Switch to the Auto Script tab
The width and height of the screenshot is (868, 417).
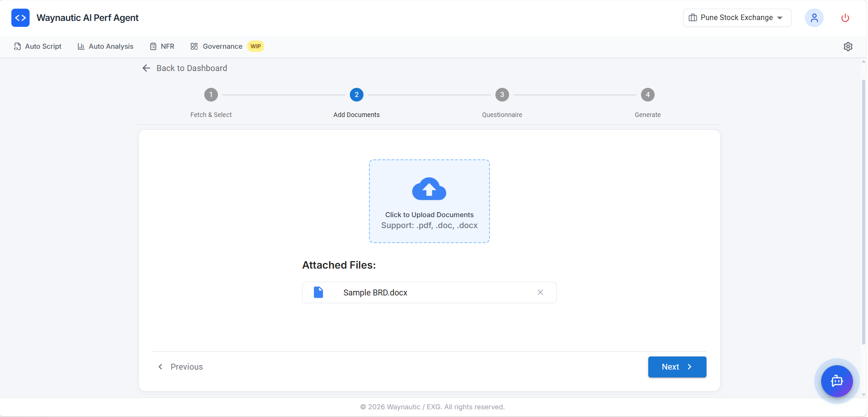(38, 46)
